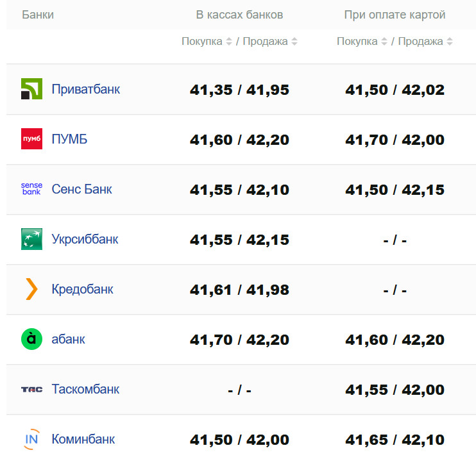Click the orange Кредобанк chevron logo

click(31, 289)
